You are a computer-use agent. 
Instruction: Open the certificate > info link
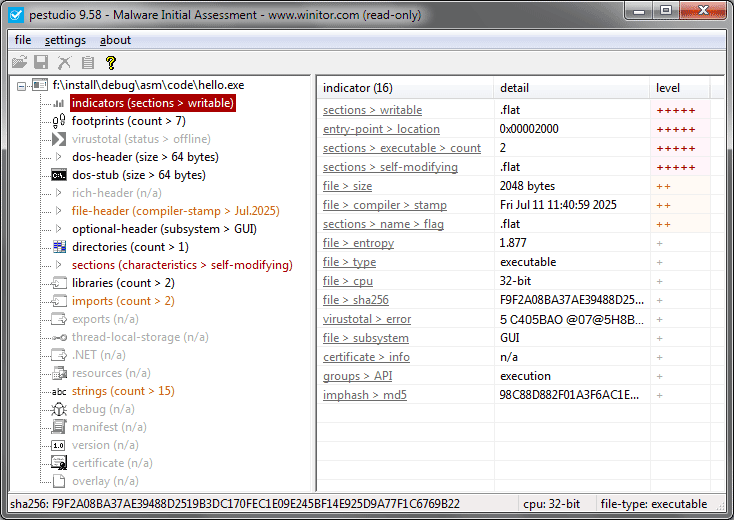366,357
